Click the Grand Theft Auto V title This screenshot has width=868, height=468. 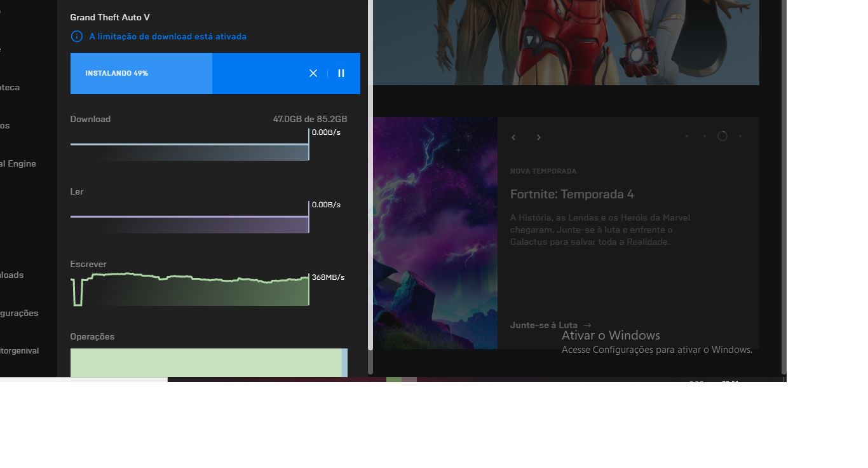point(110,18)
